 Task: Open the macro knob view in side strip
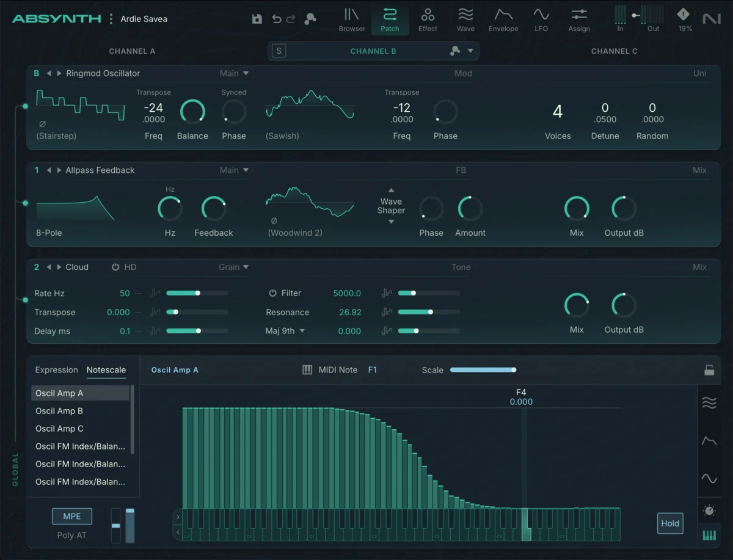point(709,511)
